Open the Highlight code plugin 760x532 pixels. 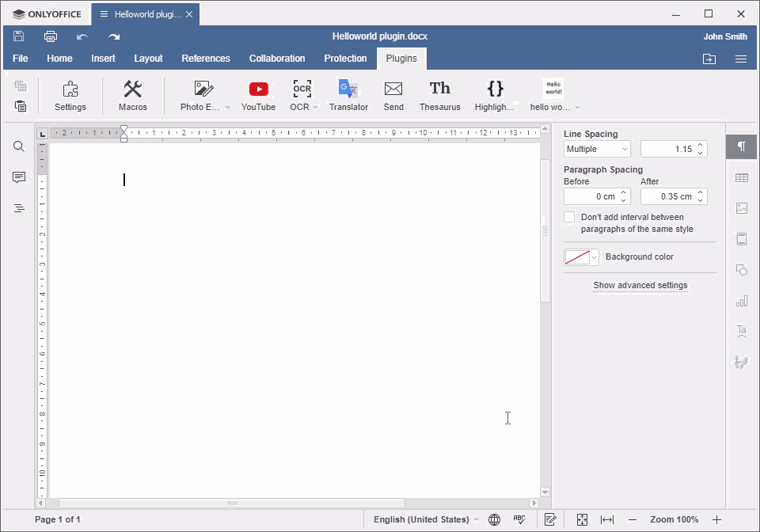click(495, 96)
